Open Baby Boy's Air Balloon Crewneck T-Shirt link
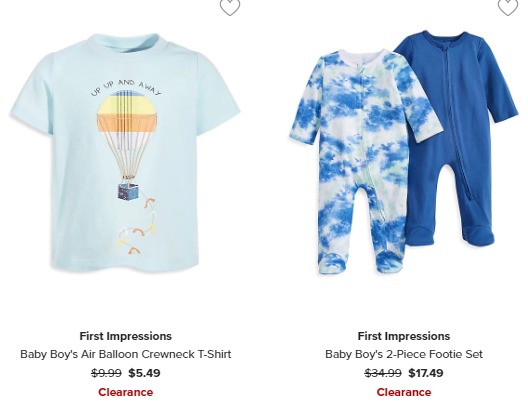The image size is (528, 409). 126,354
